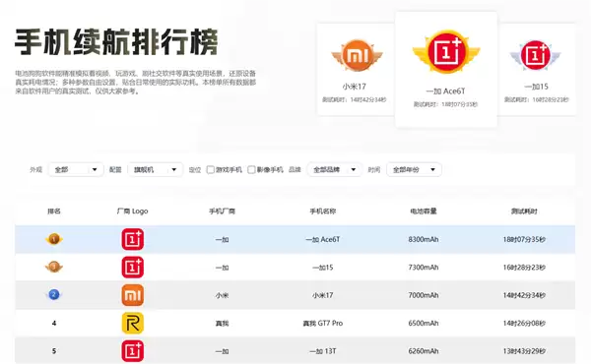Viewport: 591px width, 364px height.
Task: Click the OnePlus logo in the 一加 13T row
Action: [x=133, y=351]
